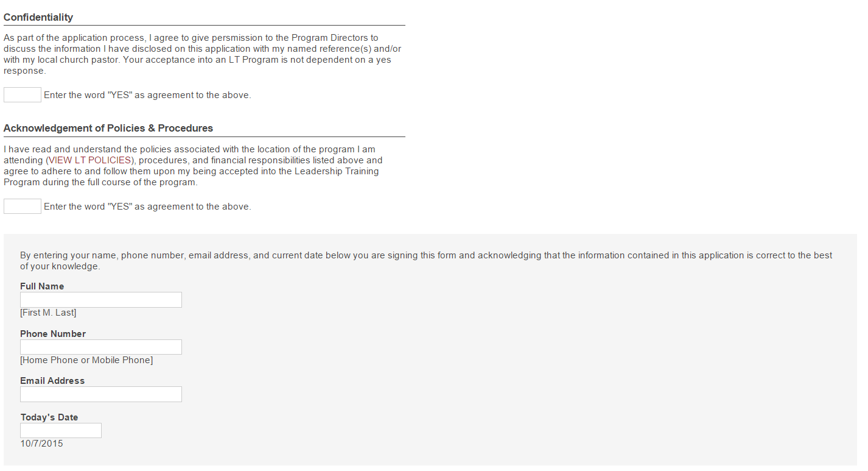
Task: Click the Full Name field label
Action: (42, 286)
